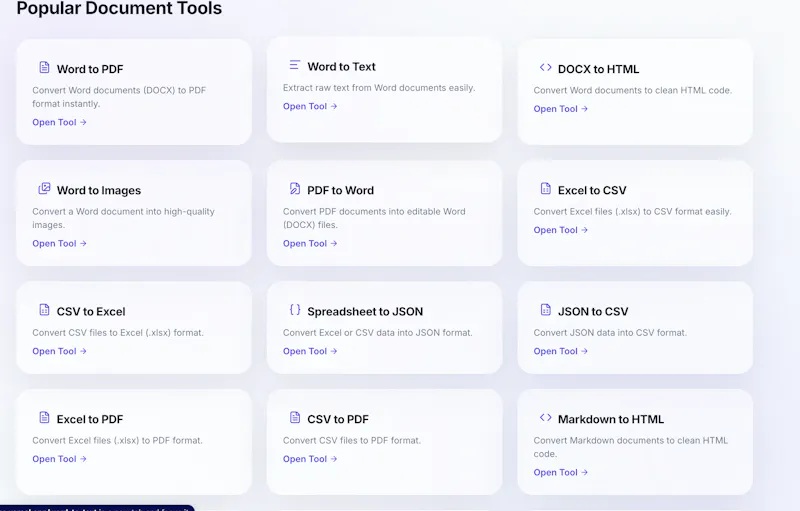Viewport: 800px width, 511px height.
Task: Select the CSV to PDF card title
Action: click(338, 419)
